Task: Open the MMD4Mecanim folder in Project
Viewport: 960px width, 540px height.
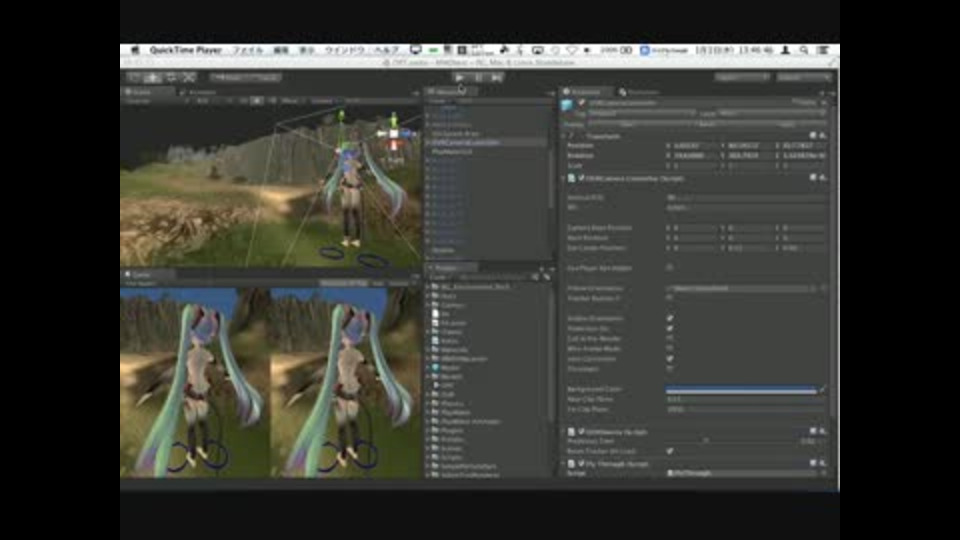Action: point(463,359)
